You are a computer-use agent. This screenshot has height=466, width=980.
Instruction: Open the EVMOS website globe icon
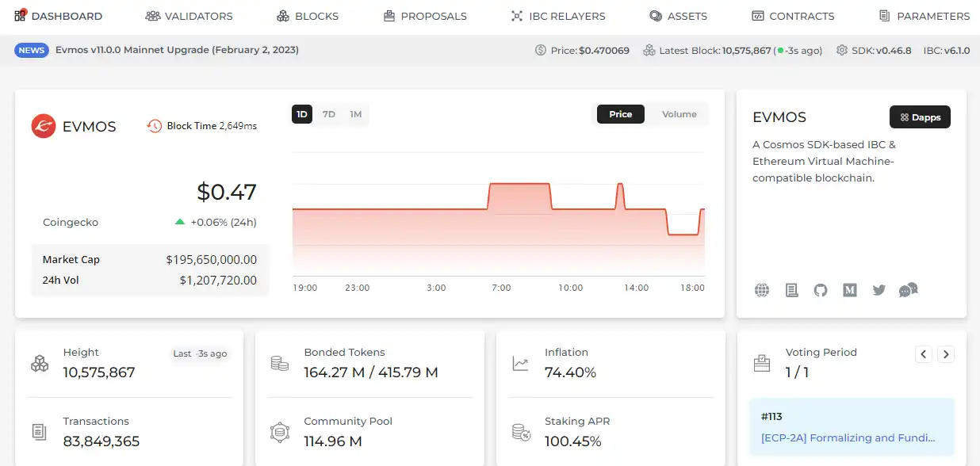[x=762, y=290]
